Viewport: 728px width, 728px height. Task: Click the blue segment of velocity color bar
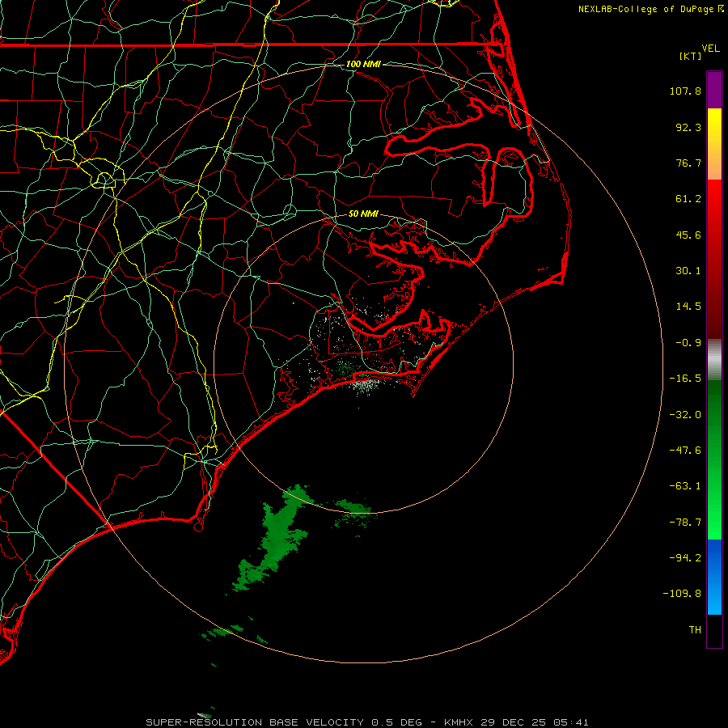click(x=714, y=577)
